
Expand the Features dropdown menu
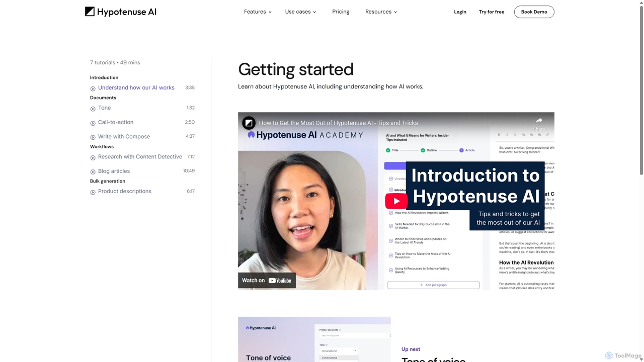258,12
